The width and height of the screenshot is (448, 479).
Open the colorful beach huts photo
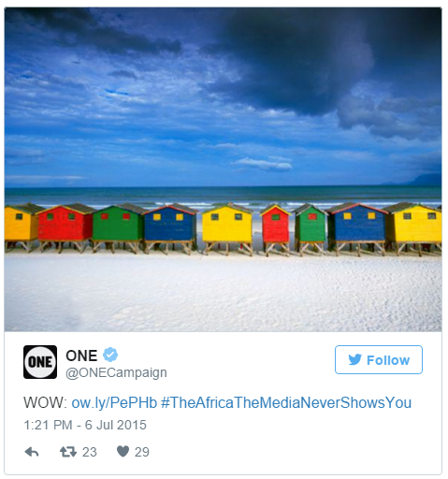[x=224, y=169]
